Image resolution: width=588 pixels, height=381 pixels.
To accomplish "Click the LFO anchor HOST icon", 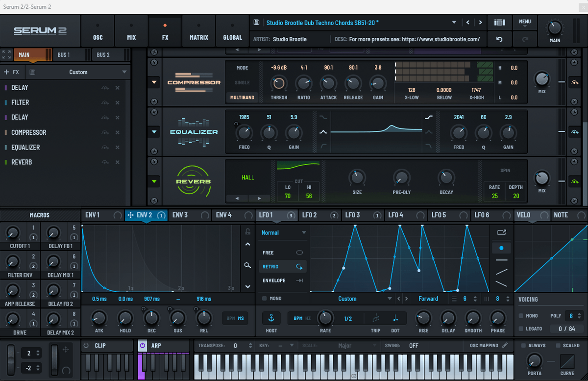I will [271, 318].
